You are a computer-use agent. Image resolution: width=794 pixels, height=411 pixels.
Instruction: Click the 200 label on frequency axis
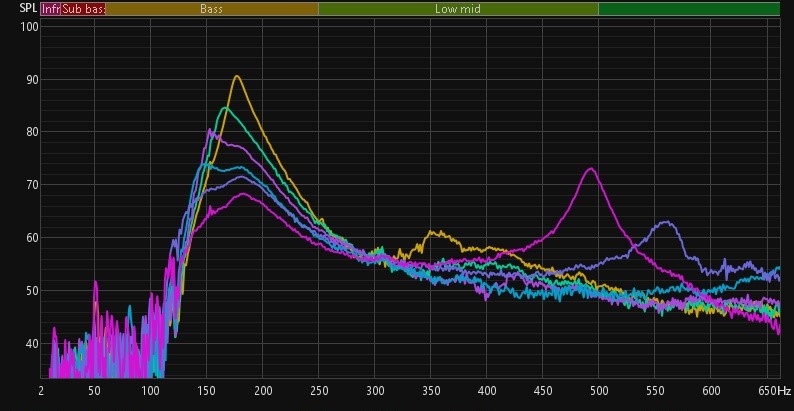click(x=263, y=391)
